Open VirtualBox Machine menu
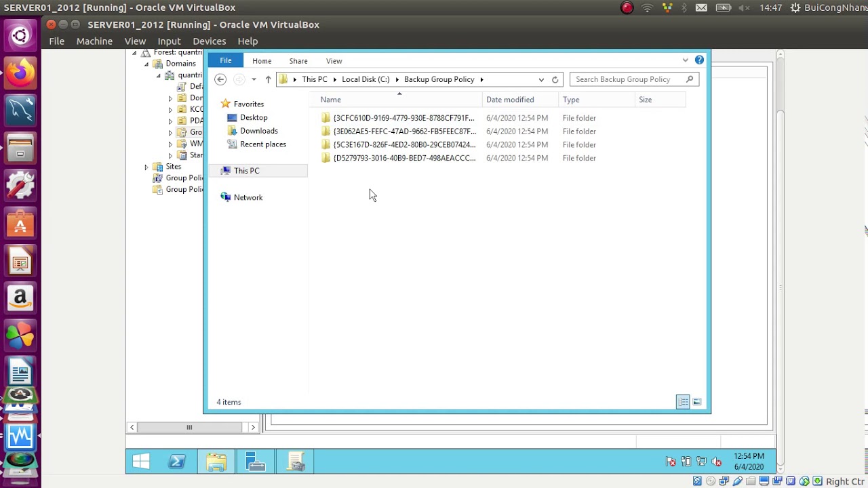The height and width of the screenshot is (488, 868). 94,41
